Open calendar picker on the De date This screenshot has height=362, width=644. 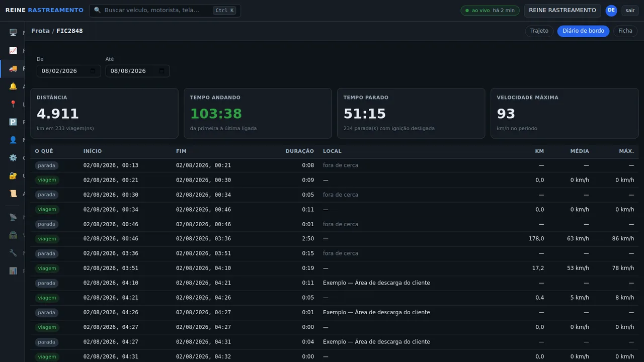[93, 71]
